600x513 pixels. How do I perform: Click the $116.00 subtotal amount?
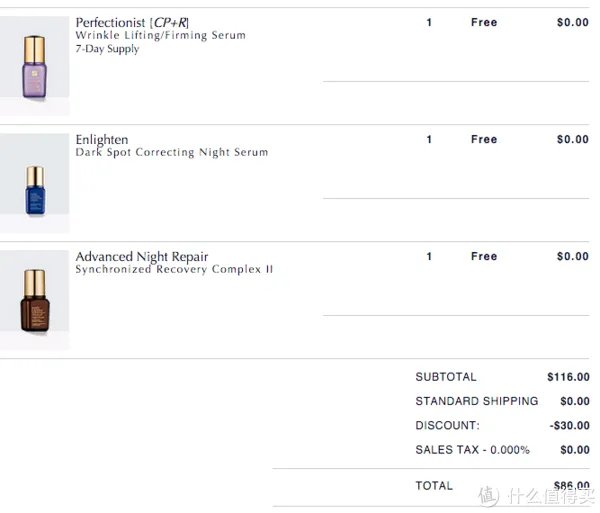[x=568, y=377]
